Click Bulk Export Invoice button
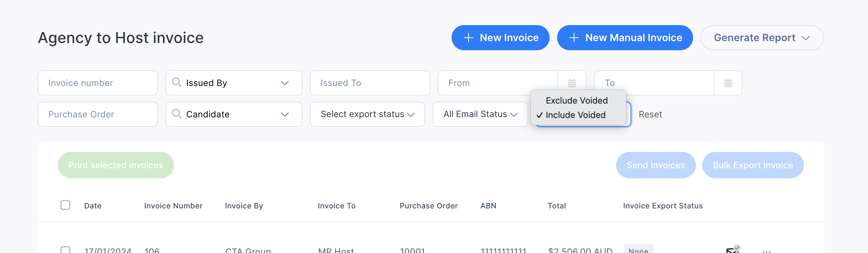 pyautogui.click(x=752, y=165)
